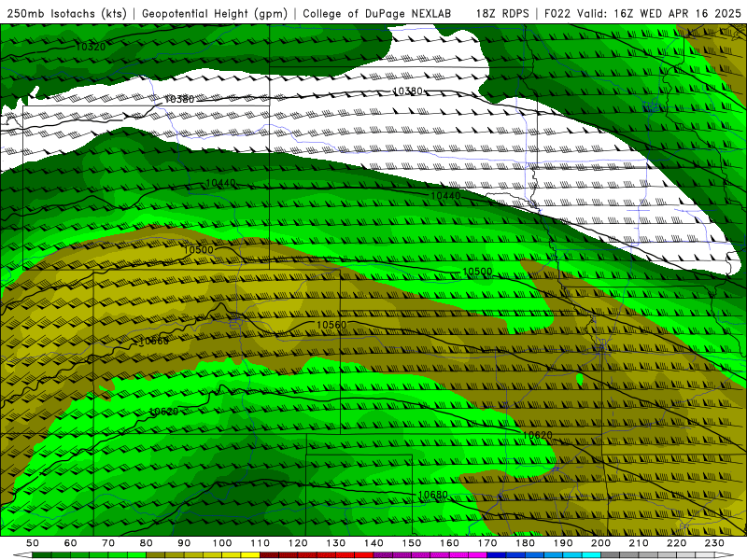747x560 pixels.
Task: Select the dark gray swatch just after 200
Action: point(611,555)
